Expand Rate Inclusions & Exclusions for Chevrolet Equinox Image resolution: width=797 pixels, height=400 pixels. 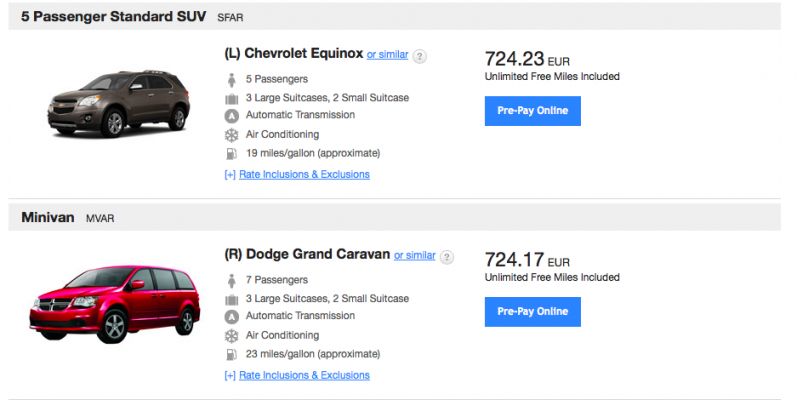297,174
